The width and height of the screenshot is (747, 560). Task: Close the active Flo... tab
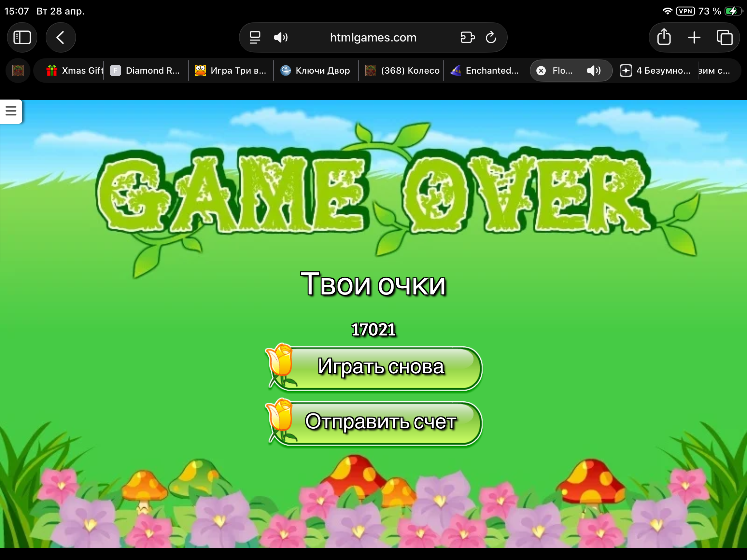[541, 71]
